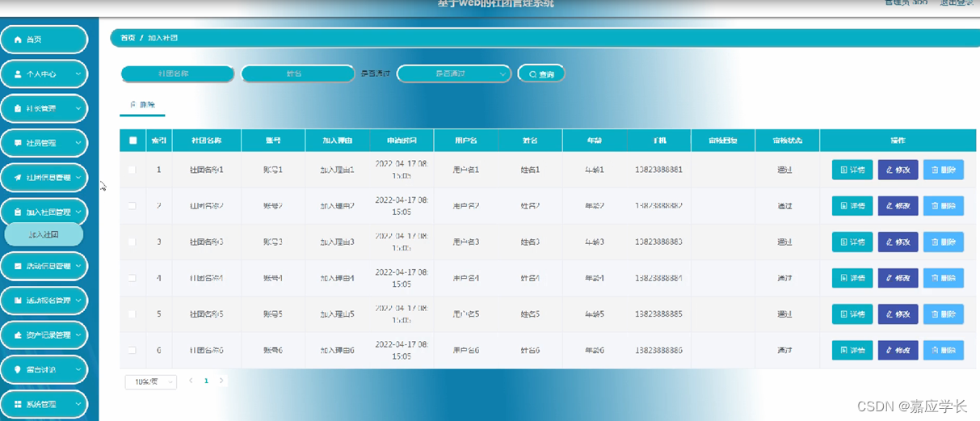The height and width of the screenshot is (421, 980).
Task: Click 删除 for the 社团名称1 row
Action: tap(944, 170)
